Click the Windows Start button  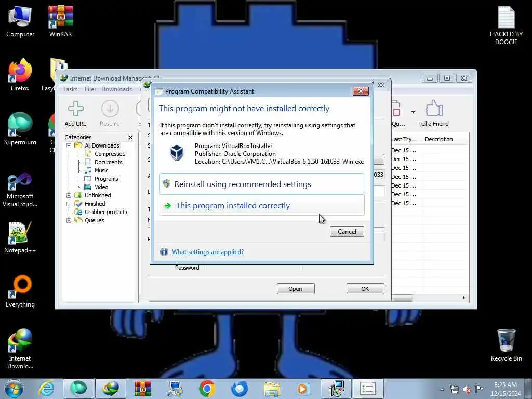(x=14, y=389)
